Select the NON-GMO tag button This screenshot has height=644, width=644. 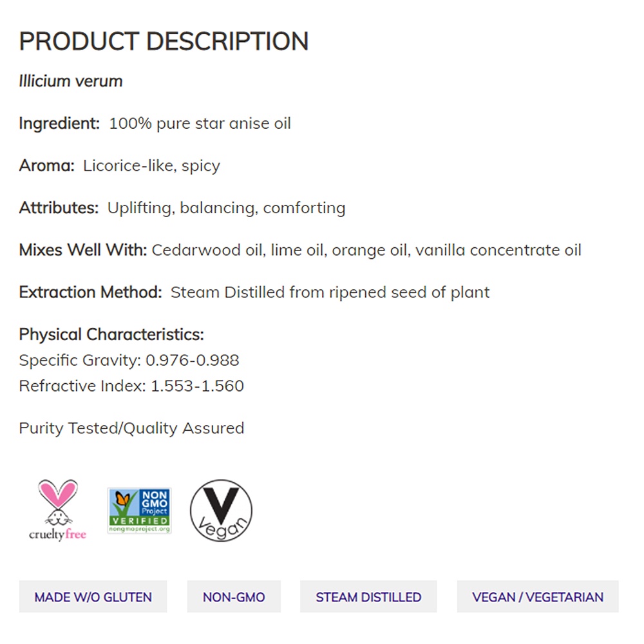(234, 596)
